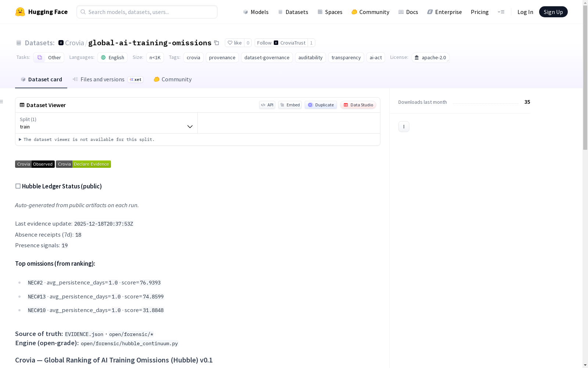Image resolution: width=588 pixels, height=368 pixels.
Task: Click the three-dot options button in the sidebar
Action: (x=404, y=127)
